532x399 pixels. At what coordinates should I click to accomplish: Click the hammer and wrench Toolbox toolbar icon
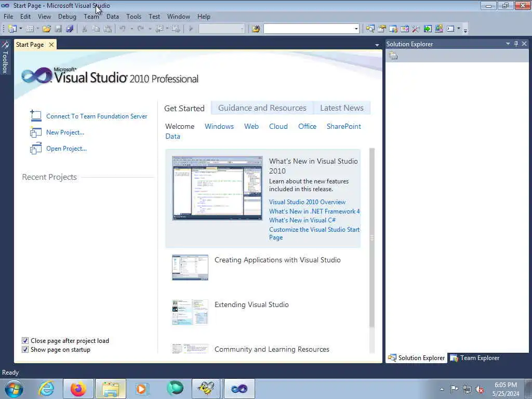[x=416, y=29]
